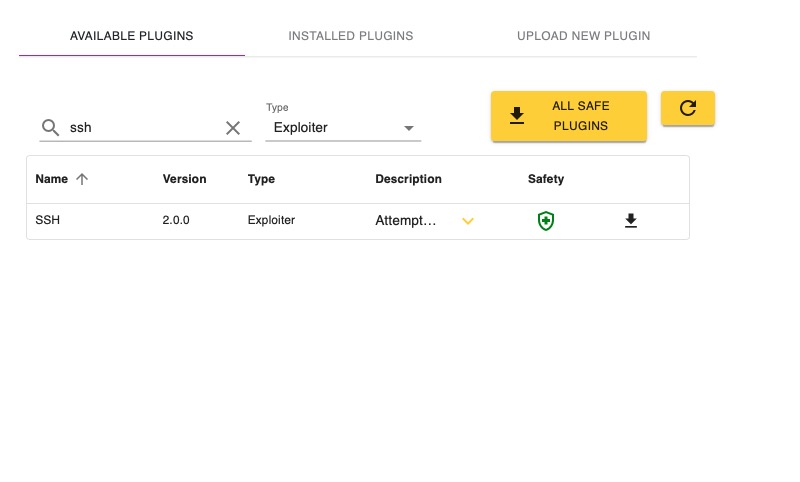The image size is (800, 482).
Task: Click the Type dropdown arrow
Action: (408, 128)
